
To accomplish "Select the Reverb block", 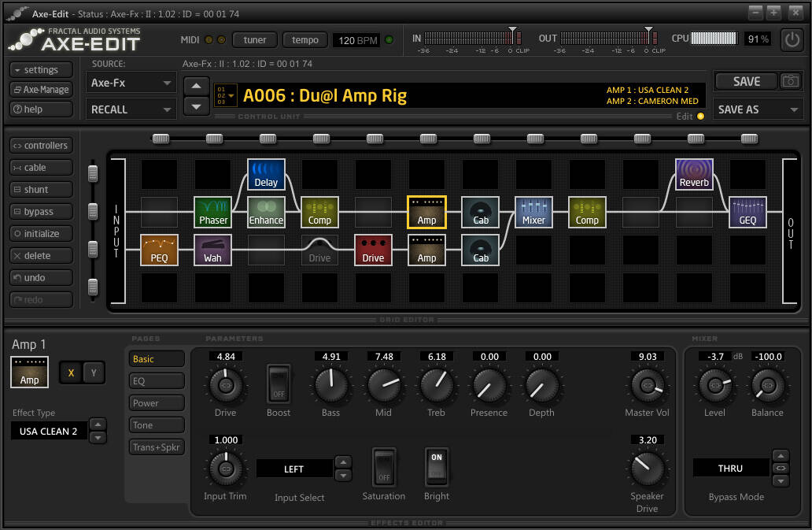I will (x=695, y=174).
